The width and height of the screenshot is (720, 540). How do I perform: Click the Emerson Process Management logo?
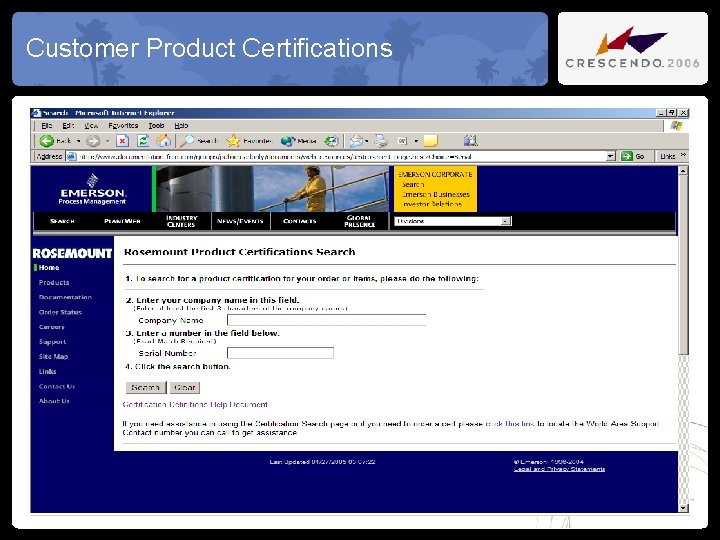point(92,189)
